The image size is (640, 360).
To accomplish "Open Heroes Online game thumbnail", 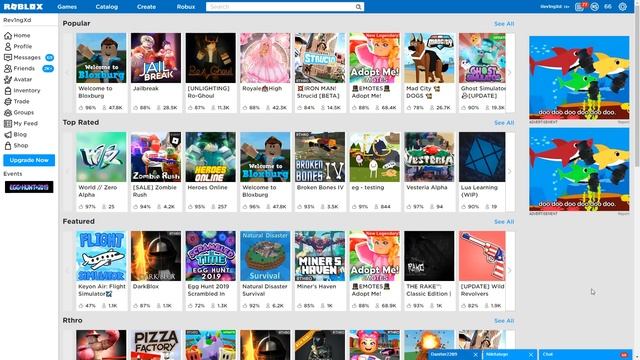I will [x=211, y=157].
